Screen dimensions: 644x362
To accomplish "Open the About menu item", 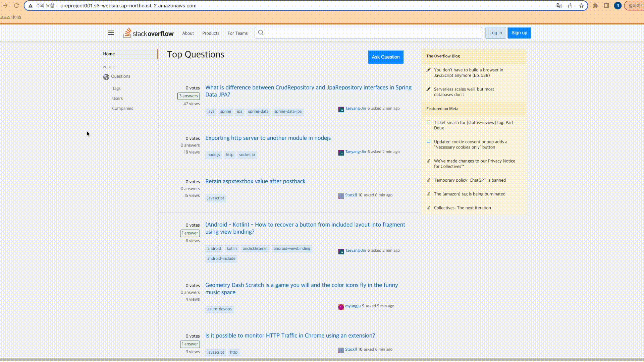I will tap(188, 33).
